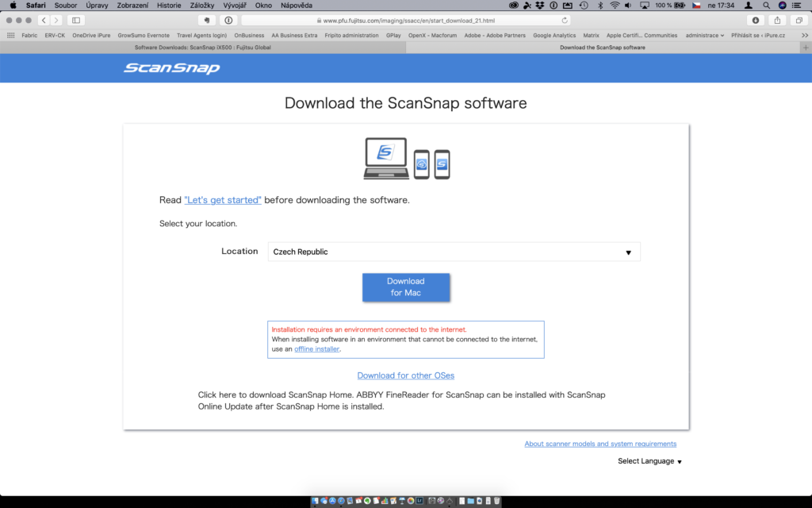Open the Download for other OSes link
Screen dimensions: 812x508
[x=405, y=375]
